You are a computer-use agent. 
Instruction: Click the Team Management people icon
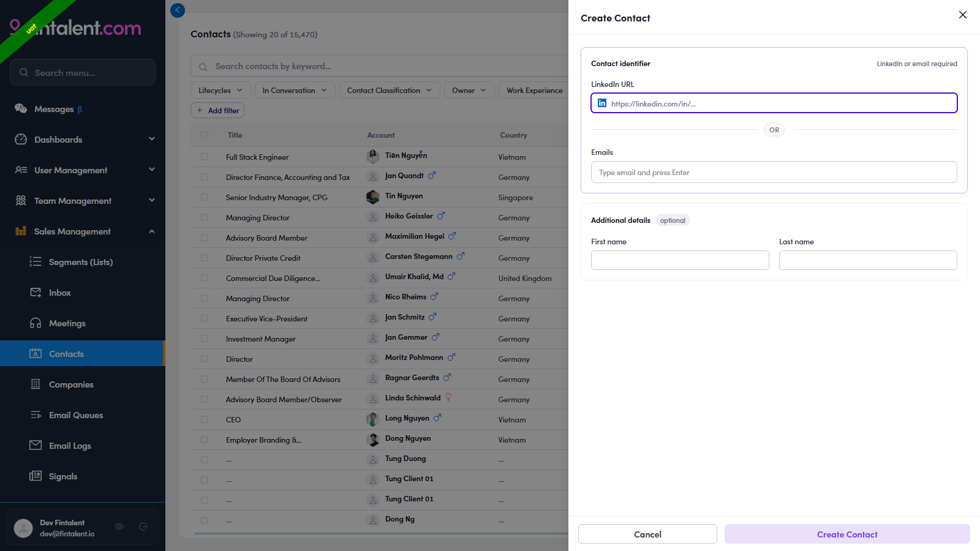click(x=21, y=200)
